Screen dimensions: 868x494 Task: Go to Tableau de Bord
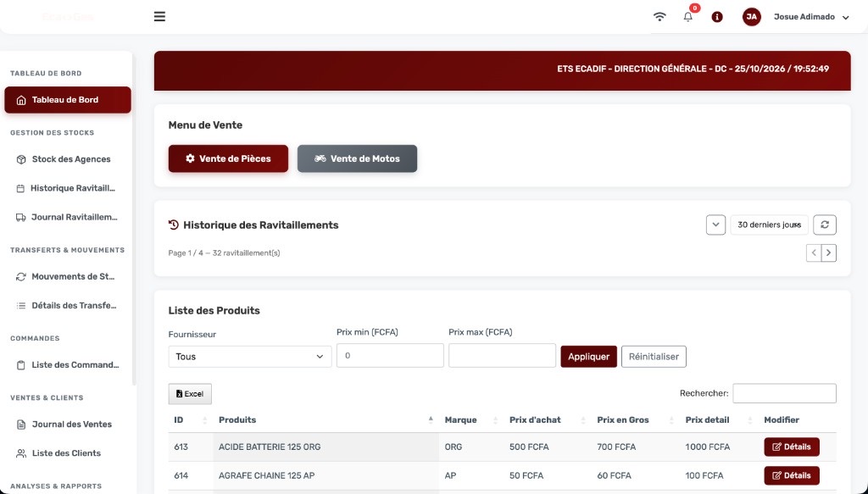68,100
